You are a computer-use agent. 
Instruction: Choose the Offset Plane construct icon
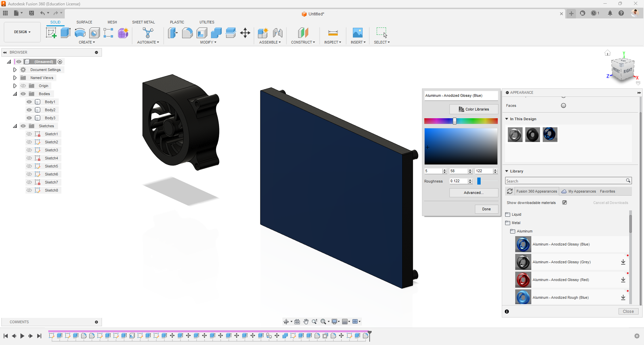coord(303,33)
